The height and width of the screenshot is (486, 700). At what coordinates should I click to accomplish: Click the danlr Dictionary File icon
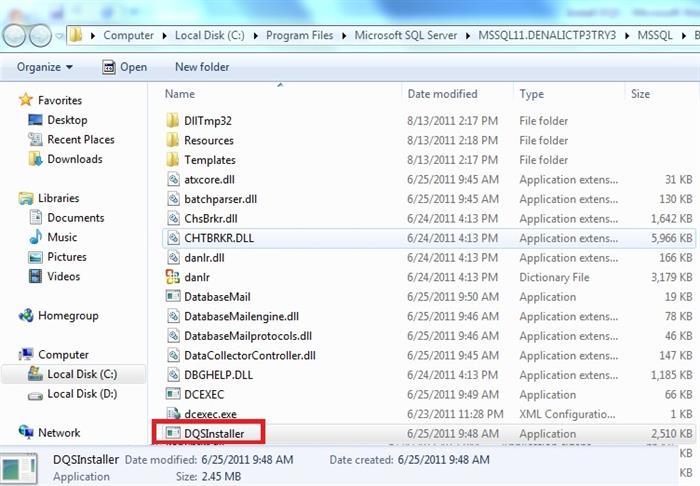click(x=173, y=277)
